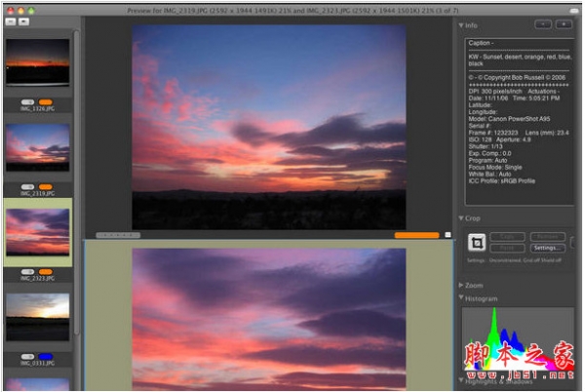Click the KW keywords line in Info

tap(520, 60)
